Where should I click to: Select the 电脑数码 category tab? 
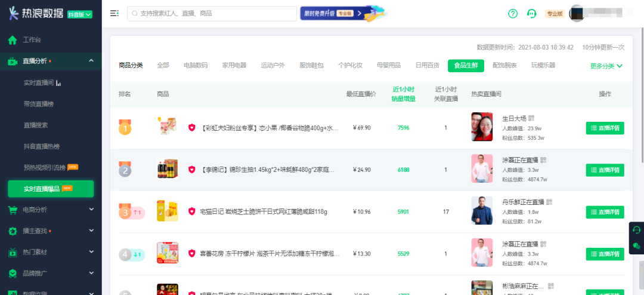(x=196, y=65)
